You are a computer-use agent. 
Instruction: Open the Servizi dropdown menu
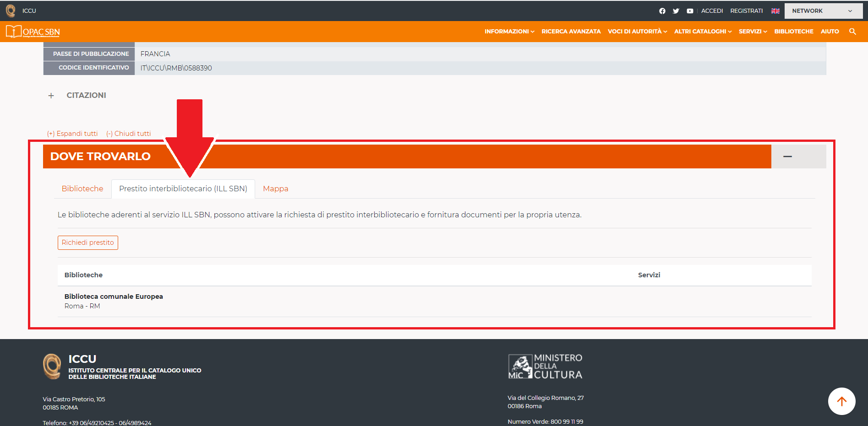tap(753, 32)
